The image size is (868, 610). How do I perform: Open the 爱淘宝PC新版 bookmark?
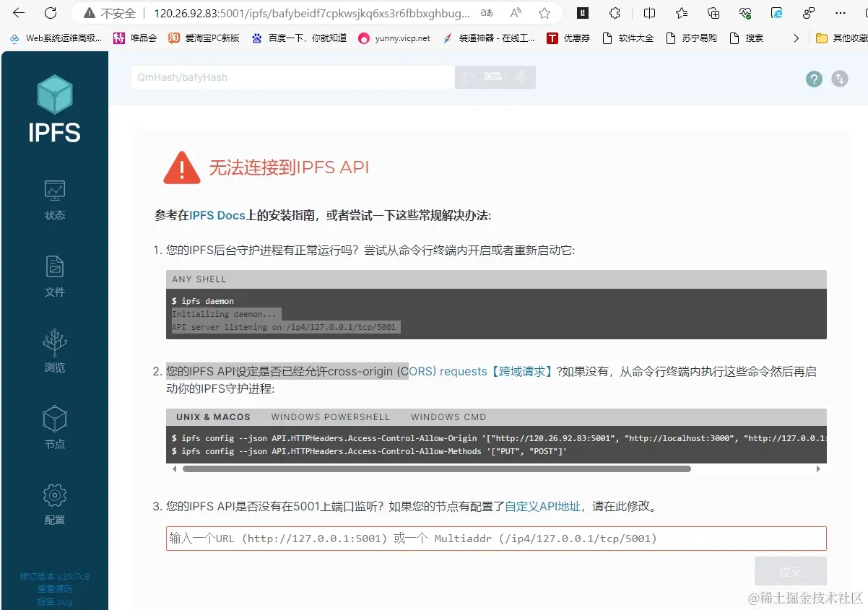[204, 38]
